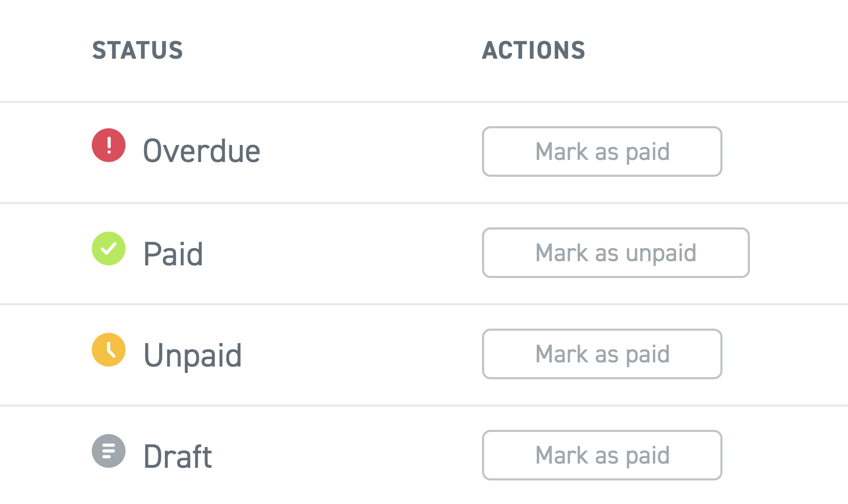Click the document lines in gray circle
The image size is (848, 504).
(x=109, y=451)
